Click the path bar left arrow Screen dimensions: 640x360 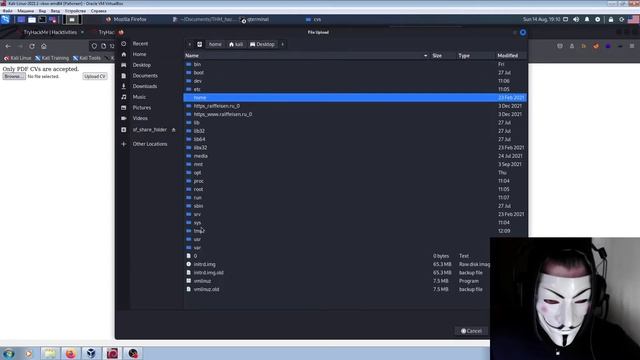(189, 44)
